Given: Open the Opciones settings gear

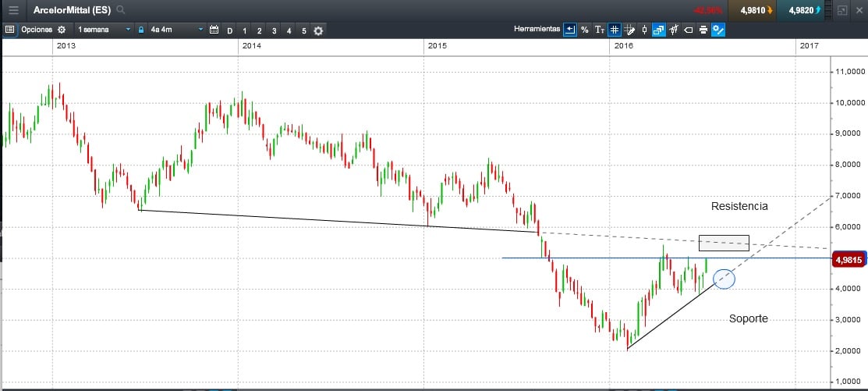Looking at the screenshot, I should pos(62,30).
